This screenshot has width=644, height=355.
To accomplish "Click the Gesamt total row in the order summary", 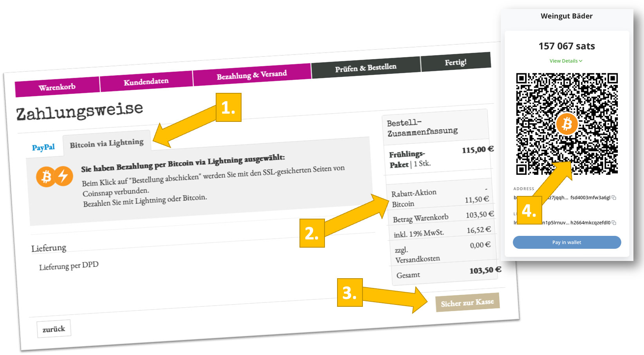I will click(442, 272).
